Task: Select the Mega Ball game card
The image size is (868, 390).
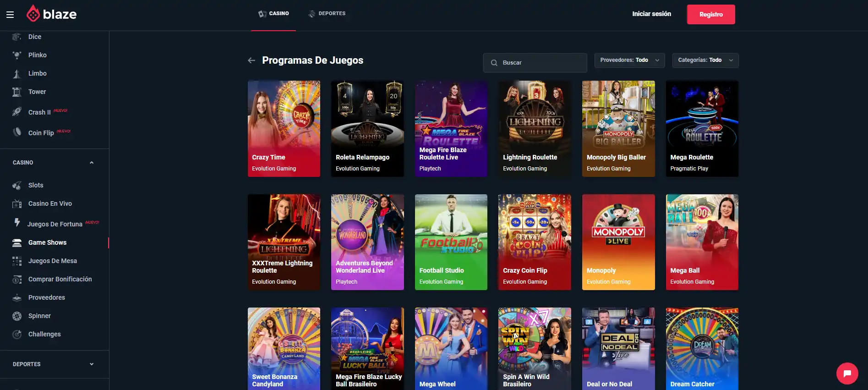Action: [x=702, y=242]
